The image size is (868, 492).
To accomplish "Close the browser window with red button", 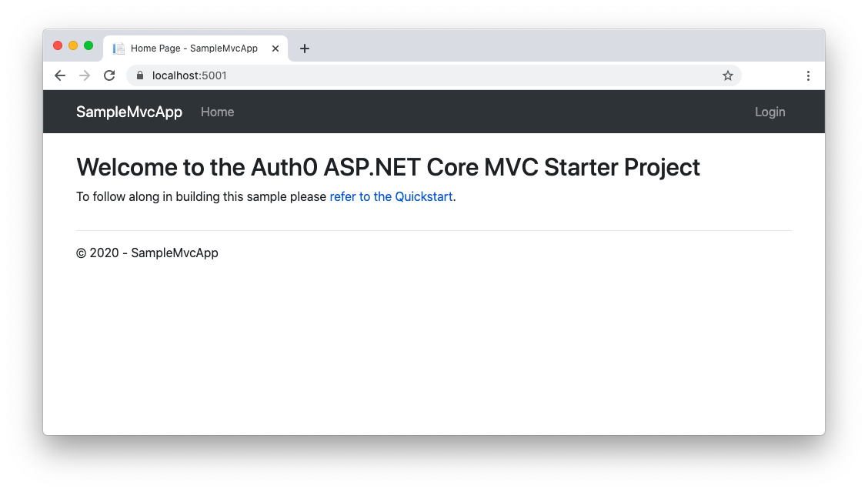I will pyautogui.click(x=58, y=45).
